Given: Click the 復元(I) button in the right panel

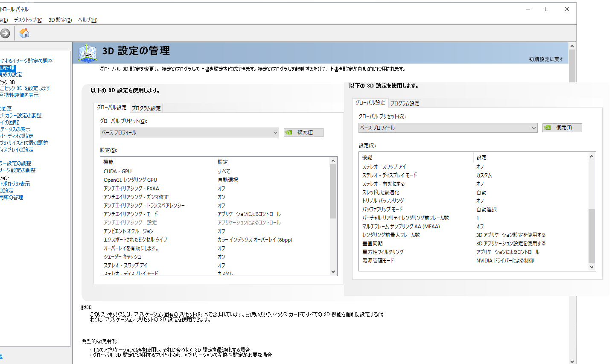Looking at the screenshot, I should [562, 128].
